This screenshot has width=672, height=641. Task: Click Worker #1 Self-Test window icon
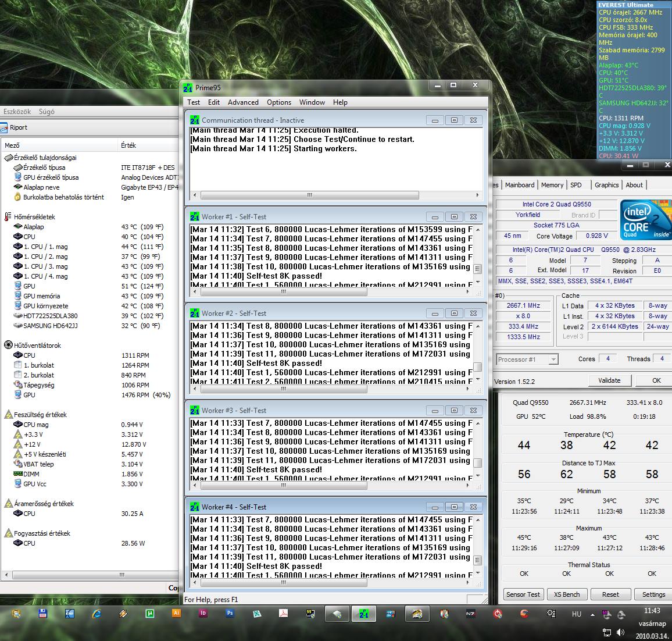coord(195,216)
